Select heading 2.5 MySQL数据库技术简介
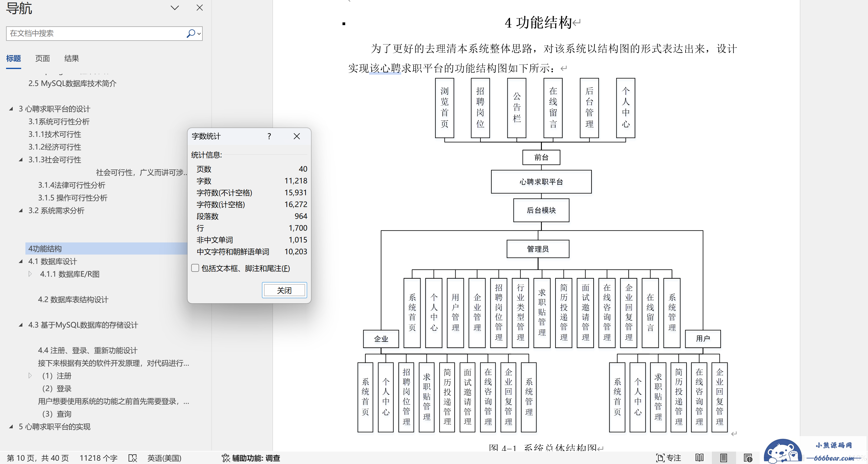 click(x=72, y=83)
